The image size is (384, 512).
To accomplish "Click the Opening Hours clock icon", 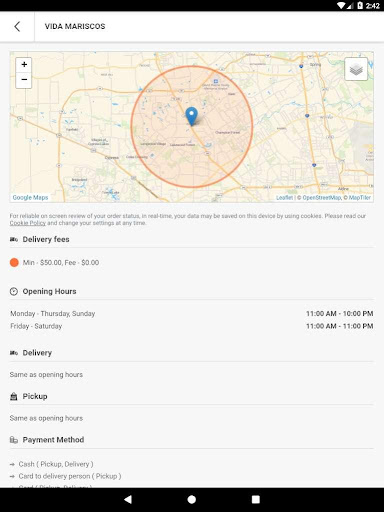I will [14, 292].
